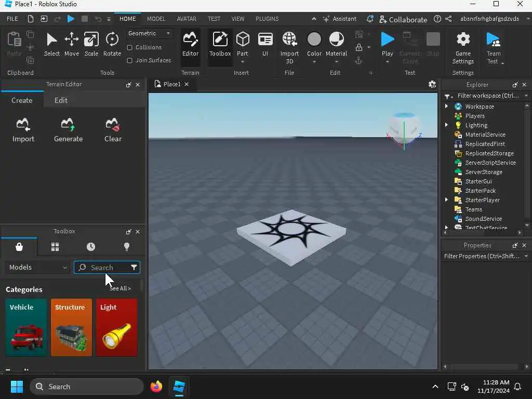This screenshot has width=532, height=399.
Task: Click the Collaborate button
Action: [x=403, y=20]
